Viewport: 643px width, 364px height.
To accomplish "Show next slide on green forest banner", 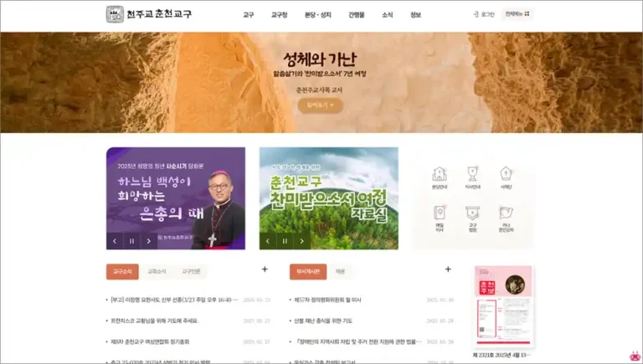I will 301,241.
